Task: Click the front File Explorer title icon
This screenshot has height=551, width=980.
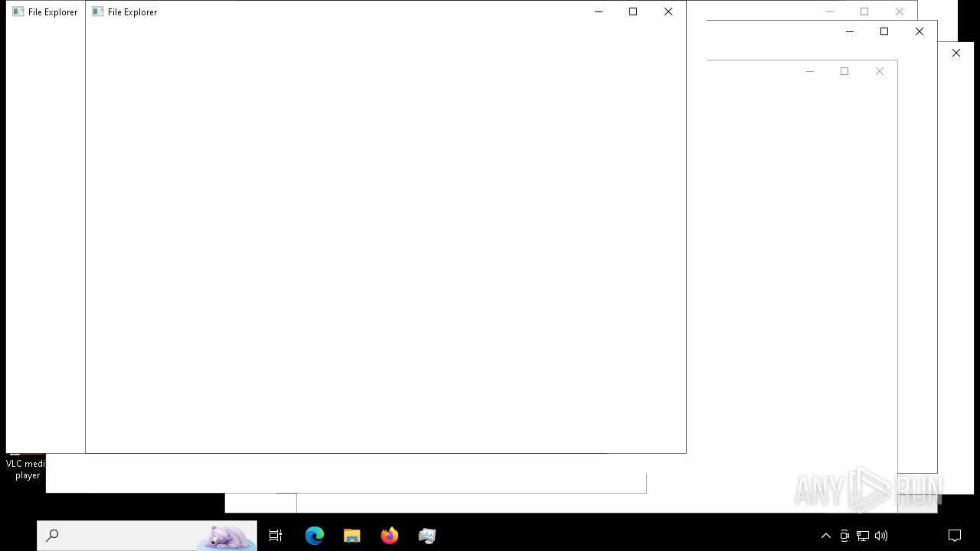Action: click(x=97, y=11)
